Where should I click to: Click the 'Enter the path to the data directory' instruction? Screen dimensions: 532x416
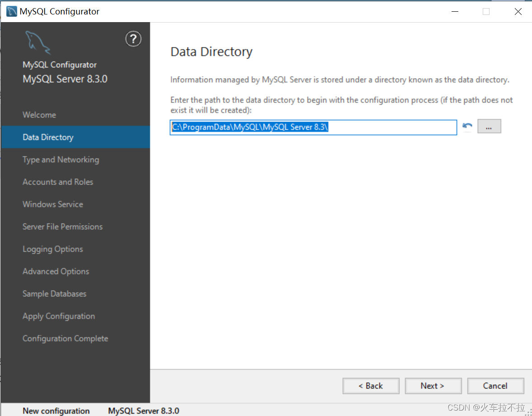click(341, 105)
